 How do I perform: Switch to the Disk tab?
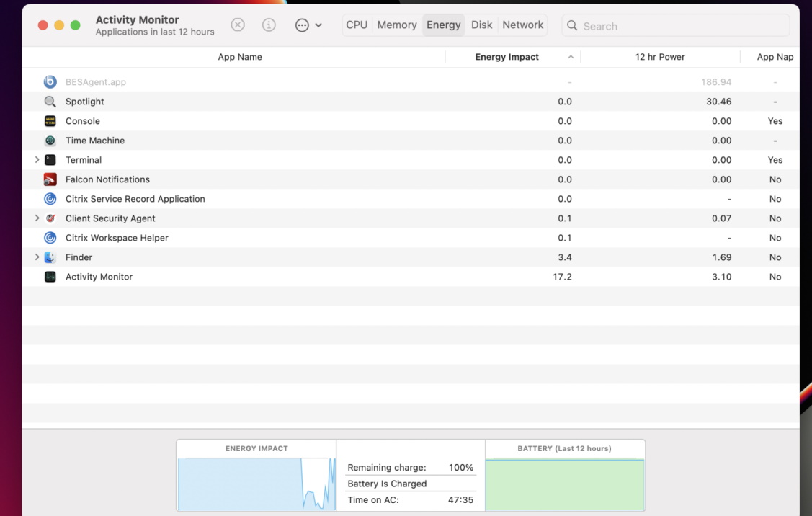[481, 25]
